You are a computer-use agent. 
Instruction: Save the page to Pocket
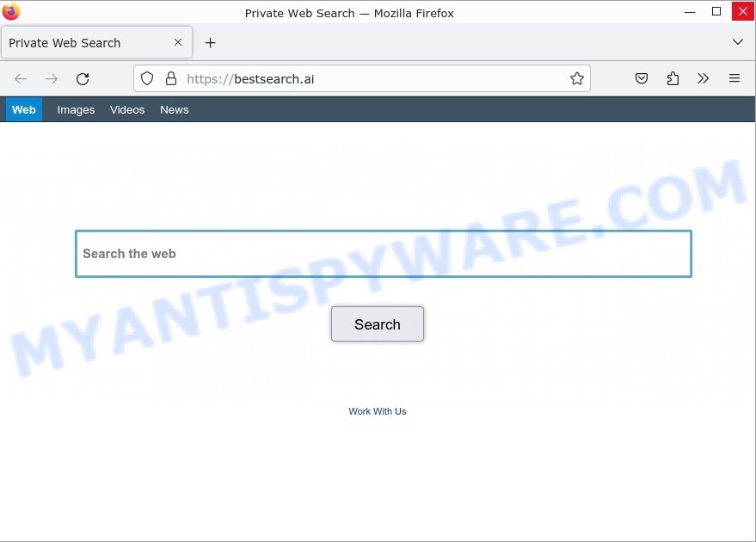pos(642,78)
